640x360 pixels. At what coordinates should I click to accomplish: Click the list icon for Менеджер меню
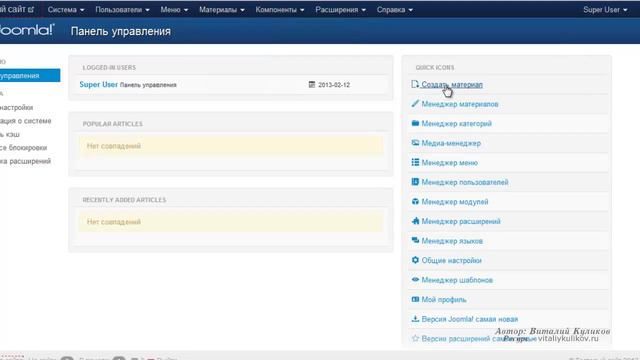(415, 162)
